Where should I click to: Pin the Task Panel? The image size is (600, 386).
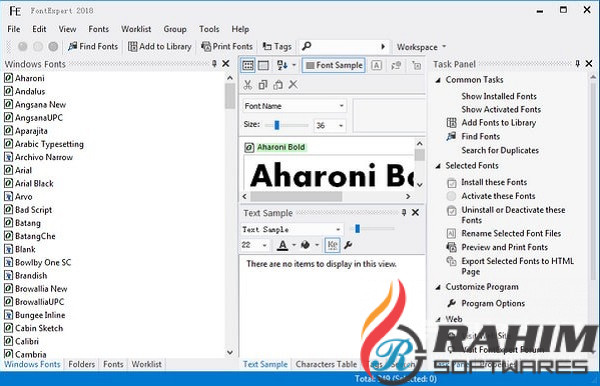click(x=577, y=64)
